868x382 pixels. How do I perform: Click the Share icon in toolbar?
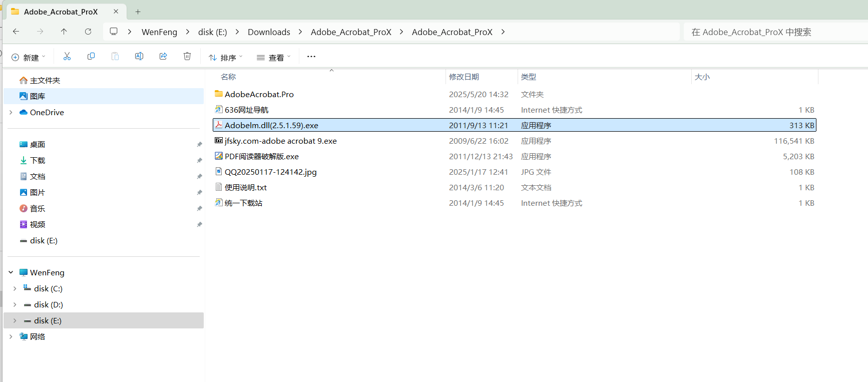(x=163, y=57)
